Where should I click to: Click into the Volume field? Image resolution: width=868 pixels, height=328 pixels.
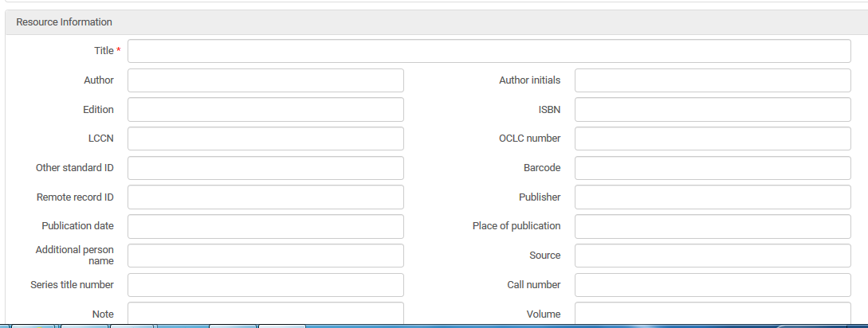[713, 314]
